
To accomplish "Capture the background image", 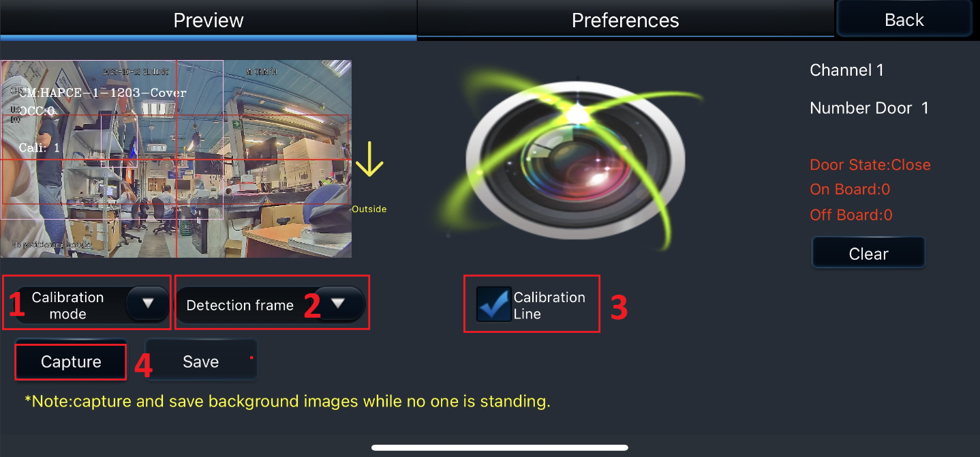I will pyautogui.click(x=71, y=362).
